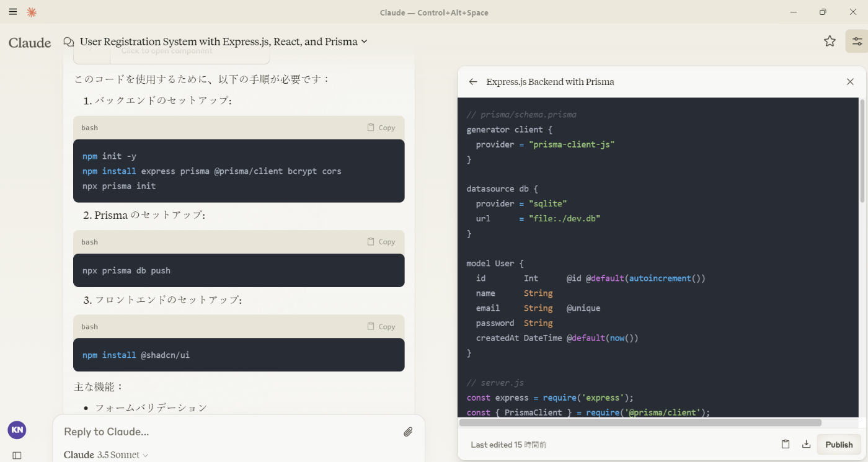This screenshot has width=868, height=462.
Task: Click the "const { PrismaClient }" require line
Action: pos(588,412)
